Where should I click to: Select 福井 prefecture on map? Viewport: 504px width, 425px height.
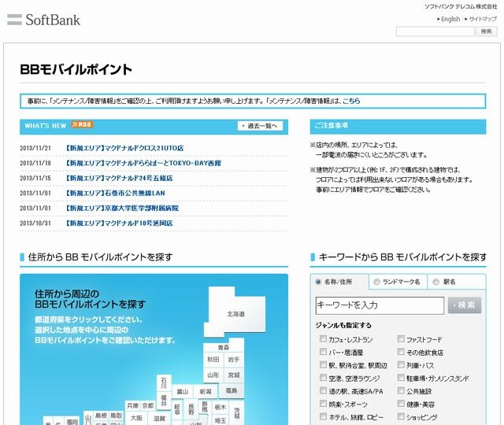[164, 401]
